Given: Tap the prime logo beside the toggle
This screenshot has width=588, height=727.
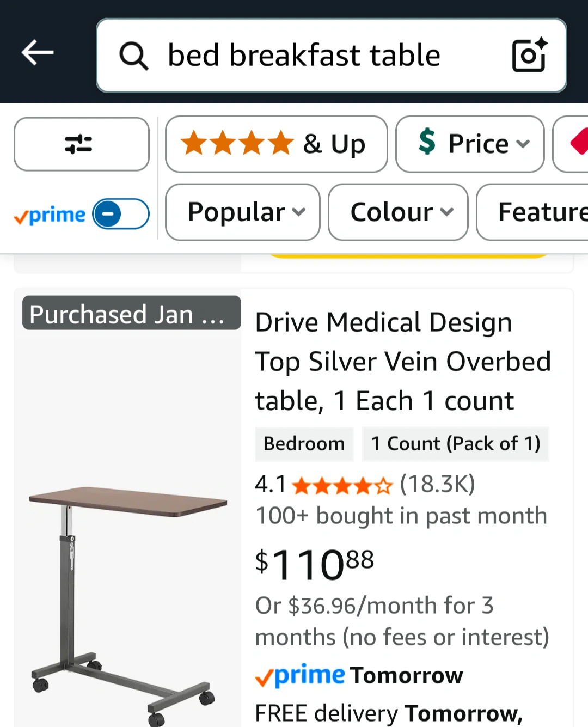Looking at the screenshot, I should tap(50, 215).
